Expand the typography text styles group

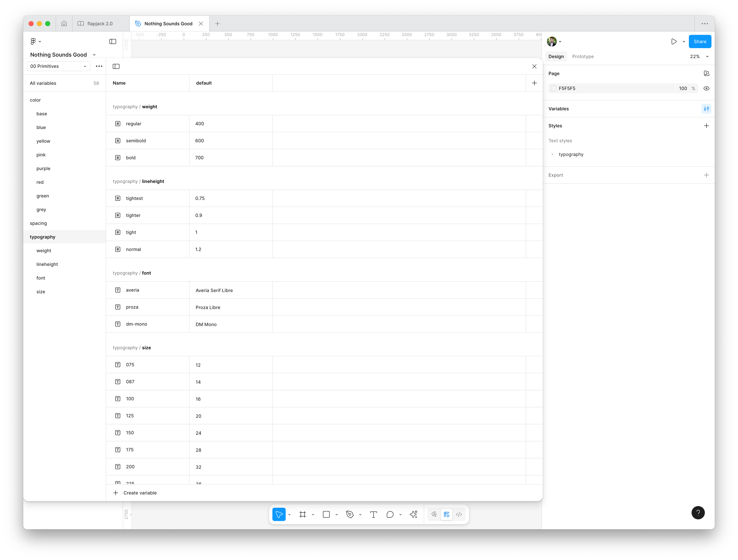552,154
